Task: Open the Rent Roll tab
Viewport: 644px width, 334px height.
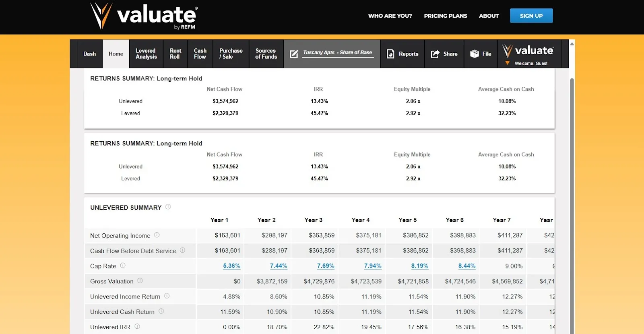Action: pos(175,54)
